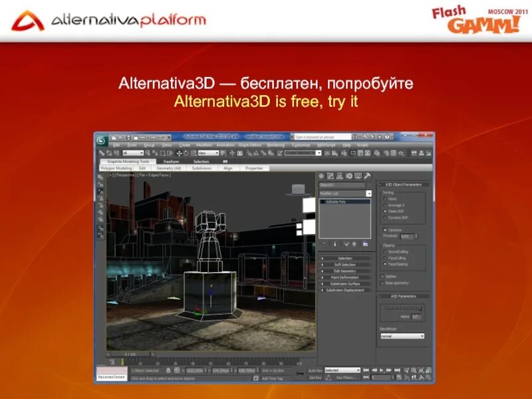Select the None sorting radio button
Image resolution: width=532 pixels, height=399 pixels.
pos(385,199)
